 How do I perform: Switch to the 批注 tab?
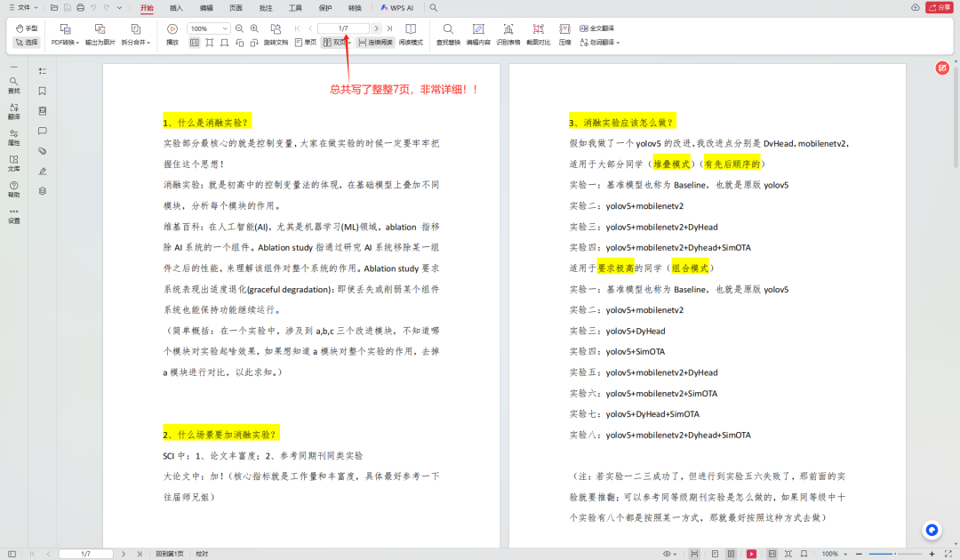[x=266, y=8]
